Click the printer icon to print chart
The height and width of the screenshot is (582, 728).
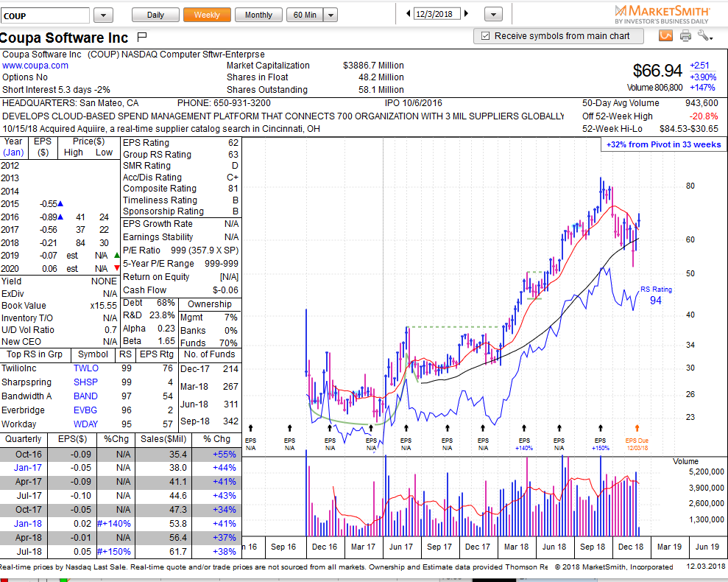pyautogui.click(x=685, y=35)
